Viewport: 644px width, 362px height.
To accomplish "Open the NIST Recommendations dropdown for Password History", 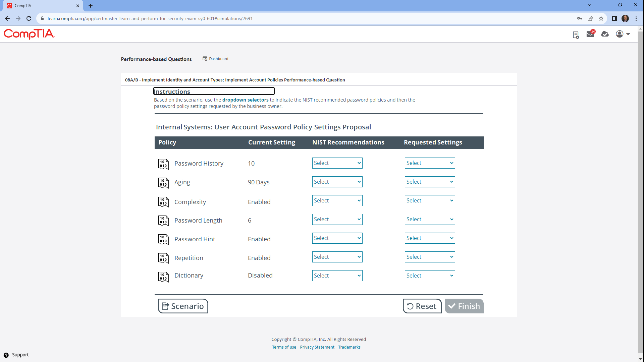I will pyautogui.click(x=337, y=163).
